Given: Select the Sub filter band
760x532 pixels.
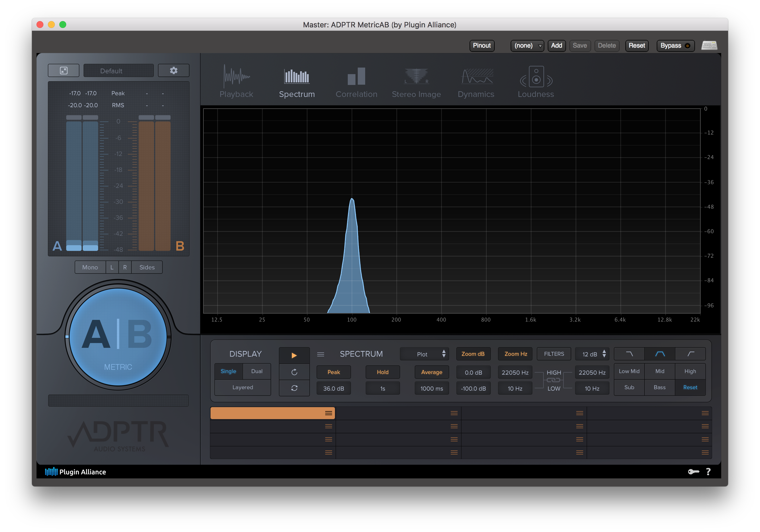Looking at the screenshot, I should pyautogui.click(x=629, y=387).
